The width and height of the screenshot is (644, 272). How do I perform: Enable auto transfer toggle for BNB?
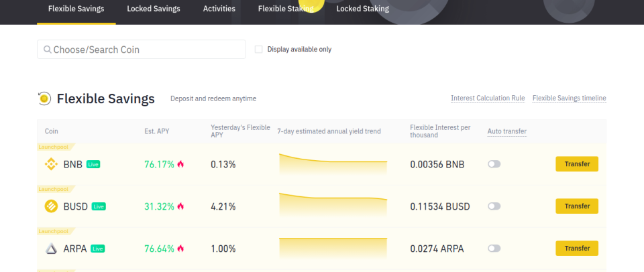(x=494, y=164)
